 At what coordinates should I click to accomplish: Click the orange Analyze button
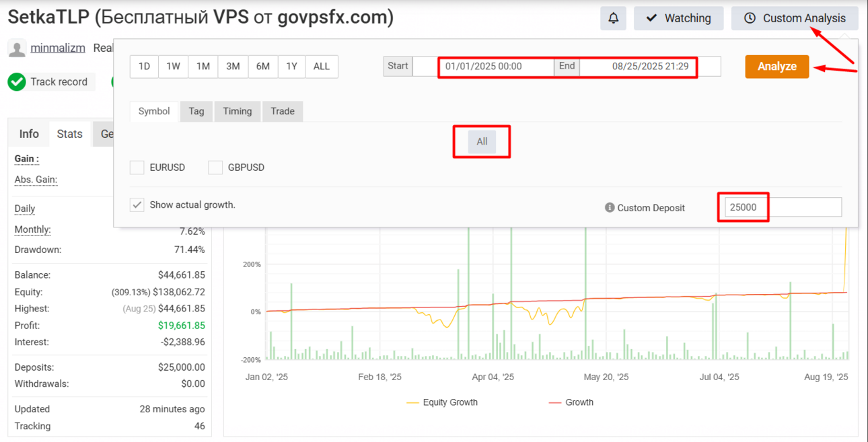coord(777,67)
